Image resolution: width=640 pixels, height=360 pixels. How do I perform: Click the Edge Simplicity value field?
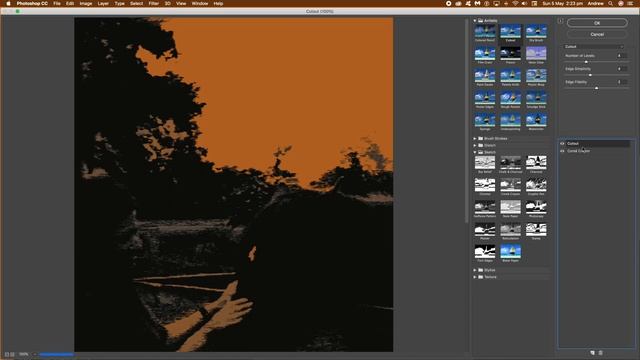tap(622, 69)
